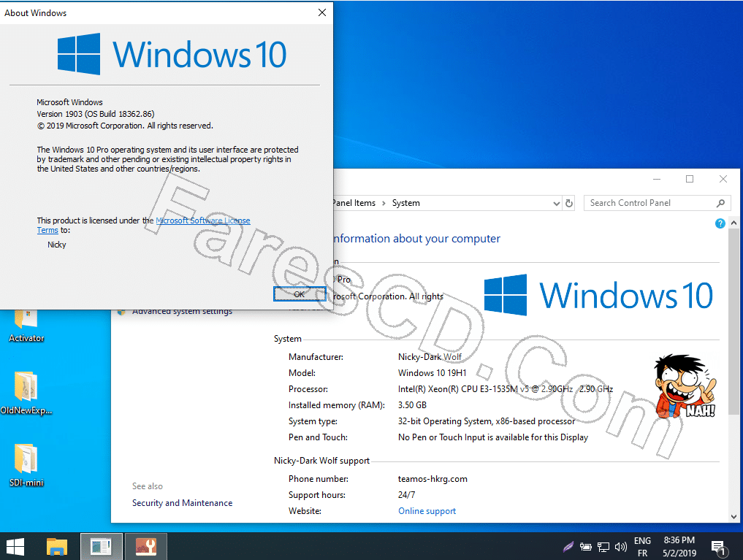Select the licensed user name 'Nicky'
Viewport: 743px width, 560px height.
click(x=57, y=245)
